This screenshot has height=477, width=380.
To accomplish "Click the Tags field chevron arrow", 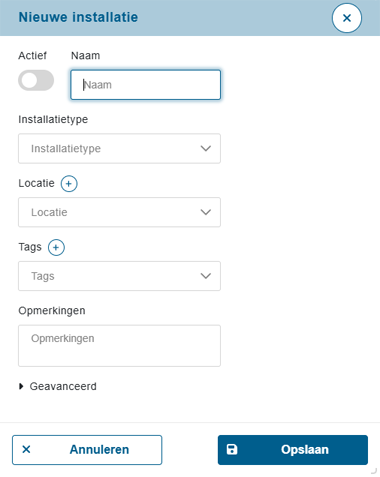I will tap(206, 276).
